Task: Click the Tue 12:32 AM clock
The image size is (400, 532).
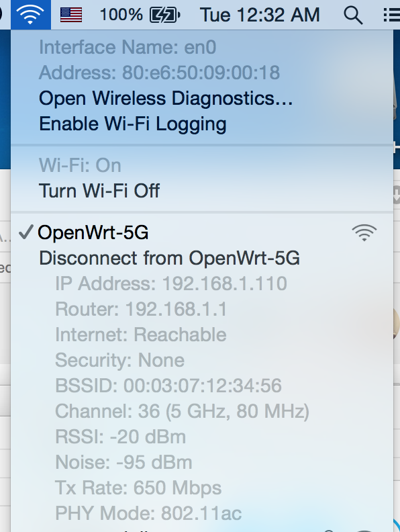Action: (260, 15)
